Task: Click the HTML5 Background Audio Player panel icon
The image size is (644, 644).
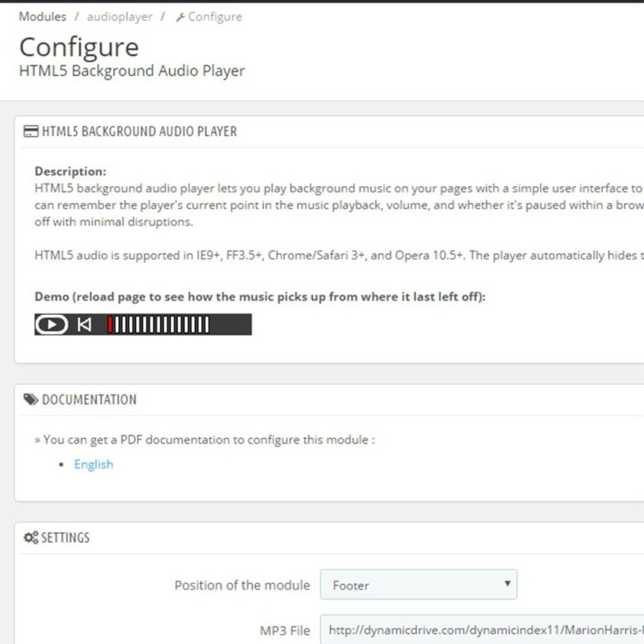Action: [30, 131]
